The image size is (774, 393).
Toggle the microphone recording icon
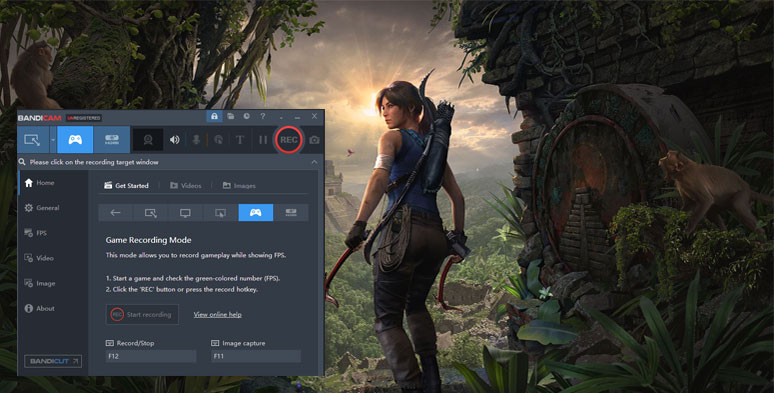coord(196,140)
